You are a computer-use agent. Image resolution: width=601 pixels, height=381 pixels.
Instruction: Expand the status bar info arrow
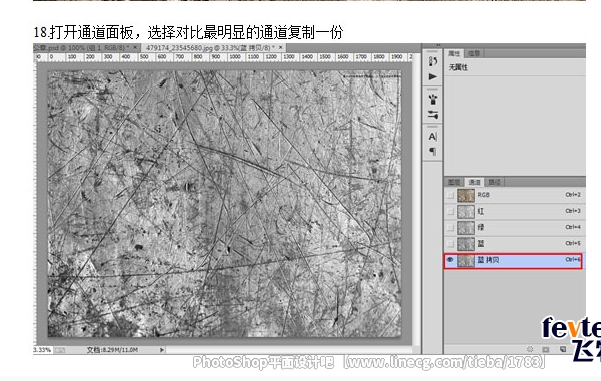click(162, 350)
